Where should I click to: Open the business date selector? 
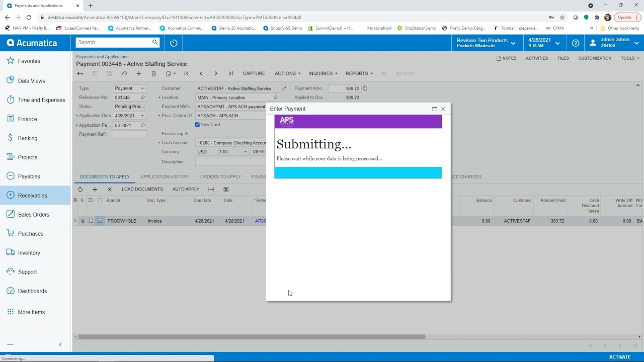(x=544, y=43)
